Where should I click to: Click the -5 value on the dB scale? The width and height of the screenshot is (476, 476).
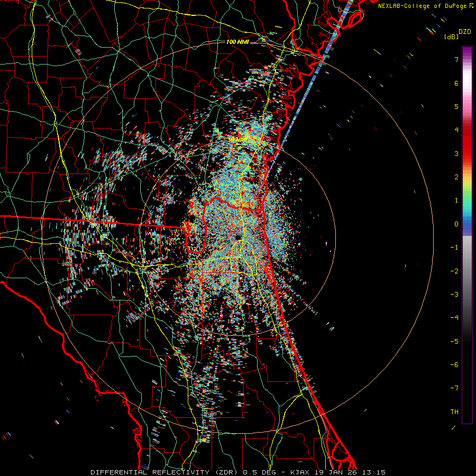(454, 342)
